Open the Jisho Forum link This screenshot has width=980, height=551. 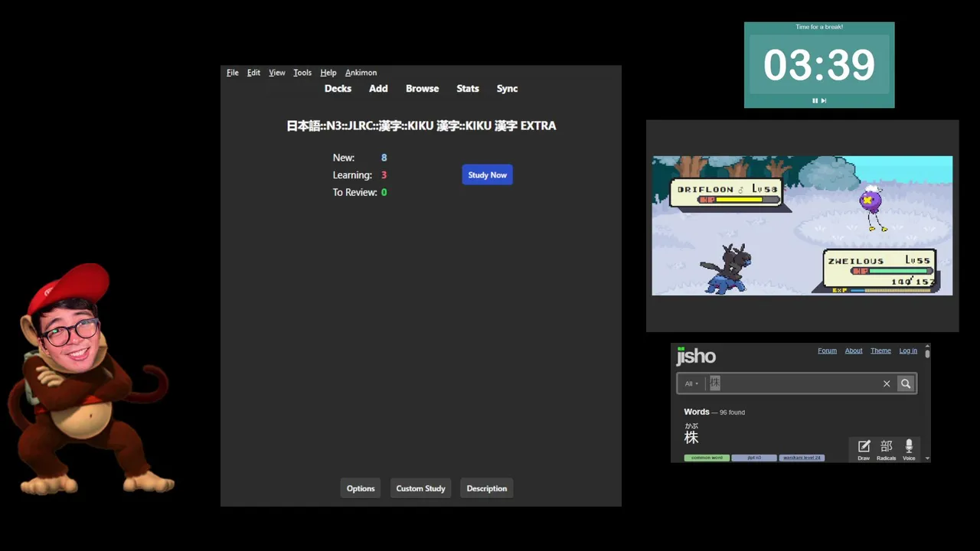[x=827, y=350]
